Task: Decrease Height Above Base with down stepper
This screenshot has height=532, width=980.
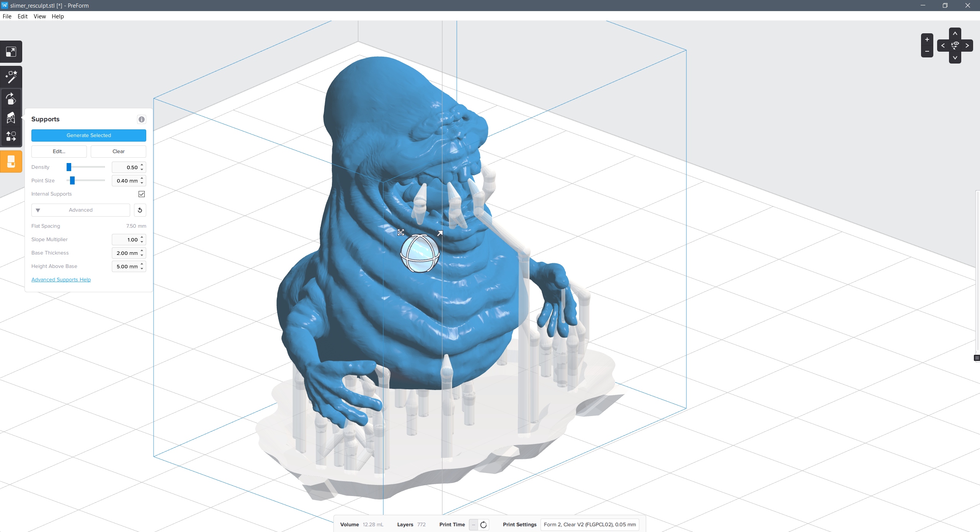Action: [142, 269]
